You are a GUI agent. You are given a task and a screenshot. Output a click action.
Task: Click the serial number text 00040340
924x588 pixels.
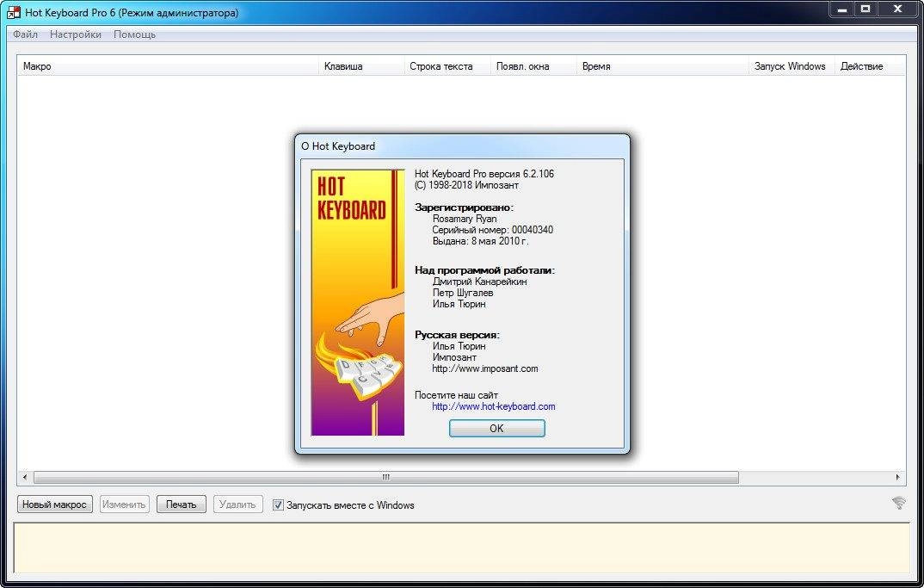point(533,230)
